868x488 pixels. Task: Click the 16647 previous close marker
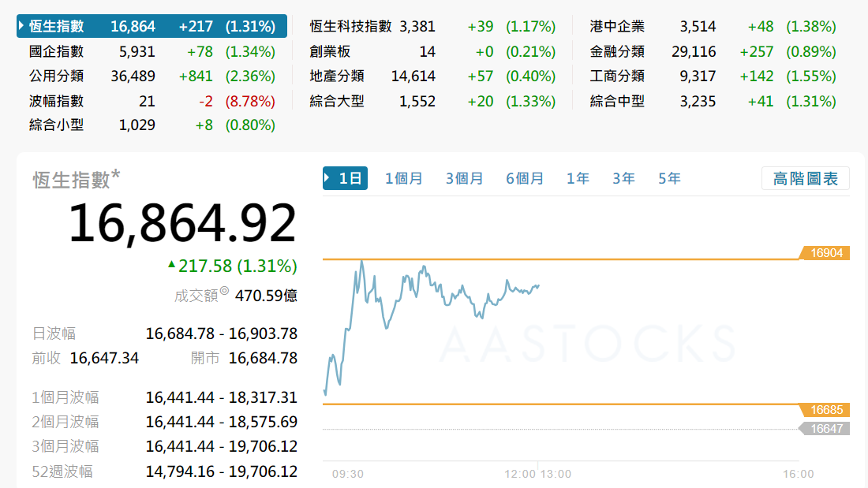click(x=825, y=429)
